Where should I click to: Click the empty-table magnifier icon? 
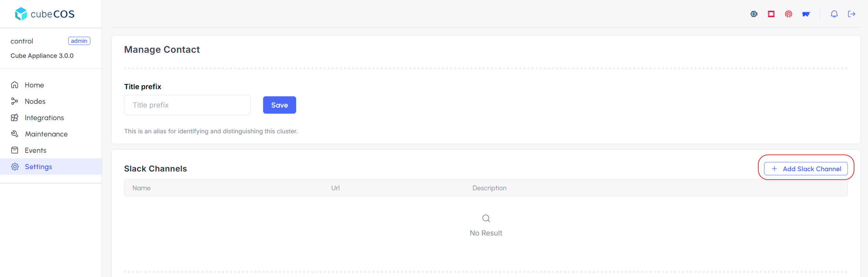click(x=486, y=218)
